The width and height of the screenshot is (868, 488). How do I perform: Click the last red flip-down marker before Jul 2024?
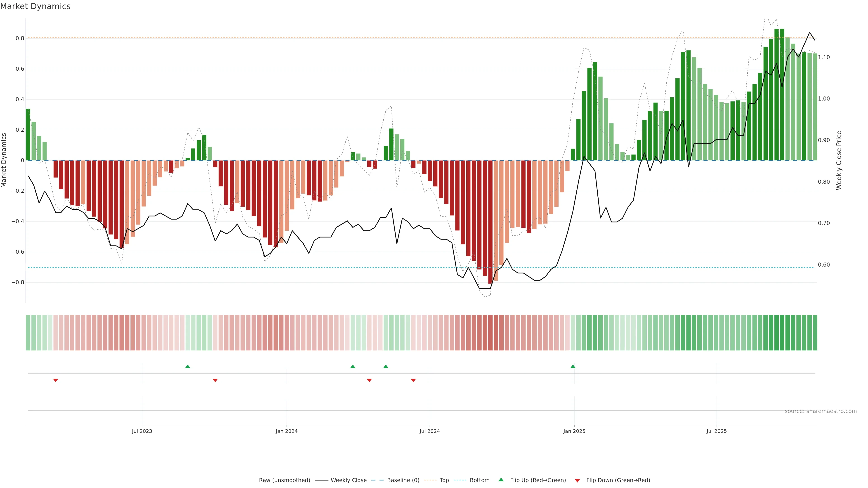point(413,380)
